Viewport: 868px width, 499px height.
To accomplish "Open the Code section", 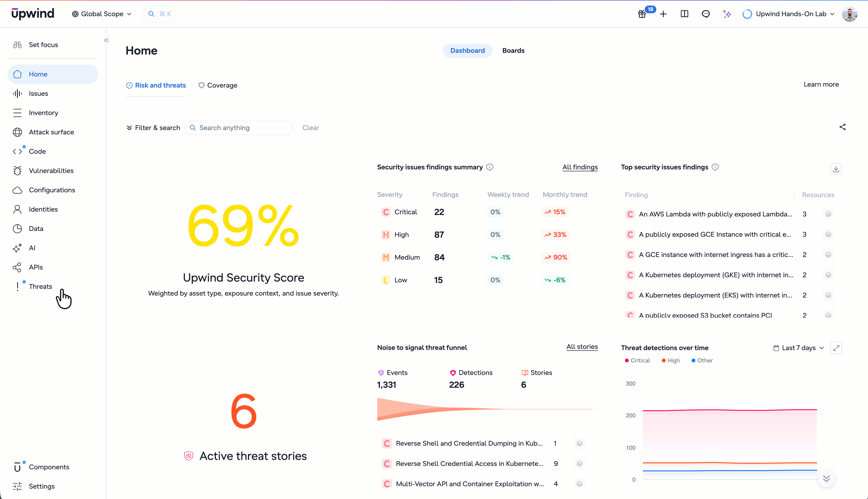I will (x=53, y=152).
